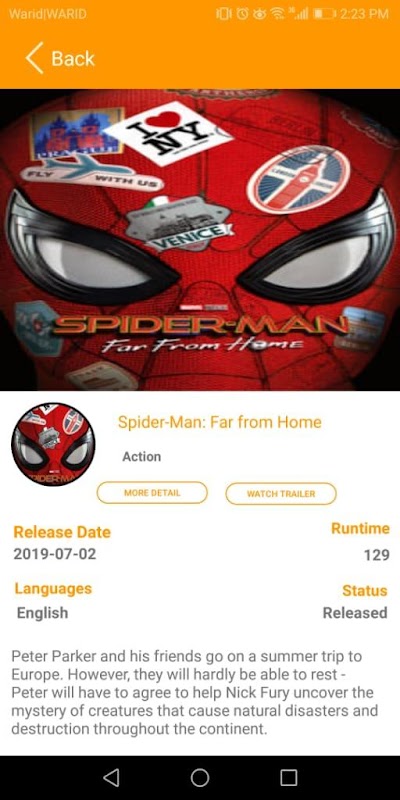The height and width of the screenshot is (800, 400).
Task: Tap the large Spider-Man poster banner
Action: [x=200, y=240]
